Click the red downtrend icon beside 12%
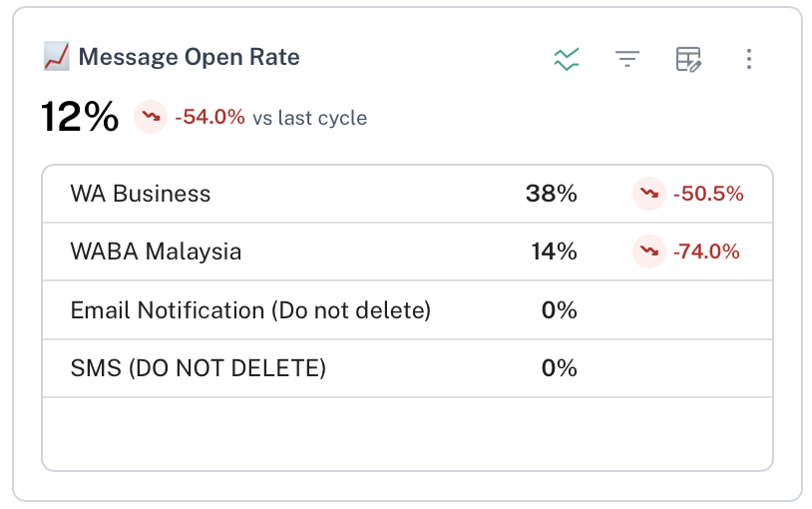The width and height of the screenshot is (812, 509). click(151, 117)
